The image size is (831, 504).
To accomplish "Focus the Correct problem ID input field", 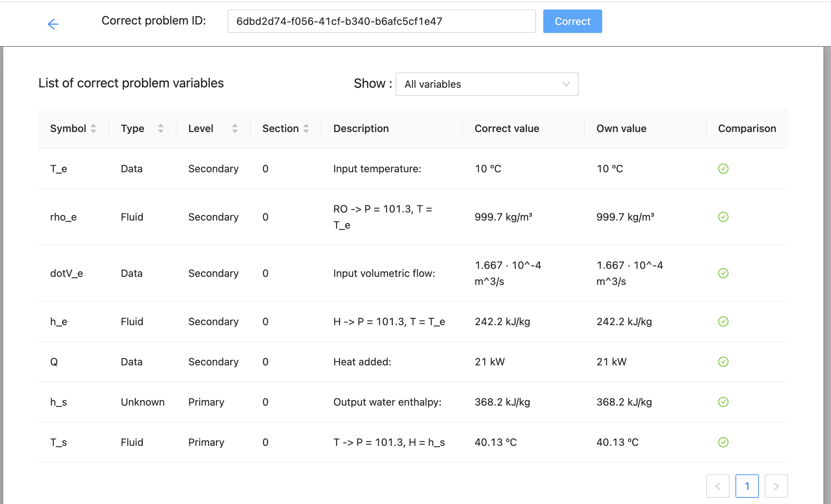I will click(x=381, y=21).
